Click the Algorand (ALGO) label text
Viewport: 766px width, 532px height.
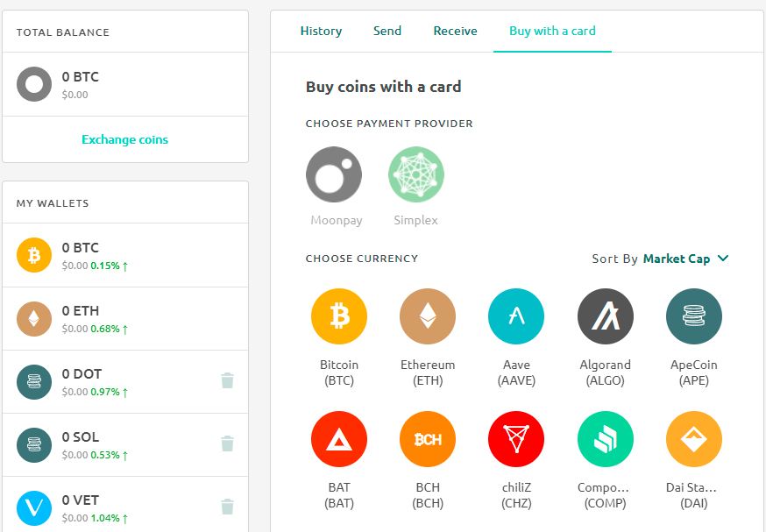[606, 372]
